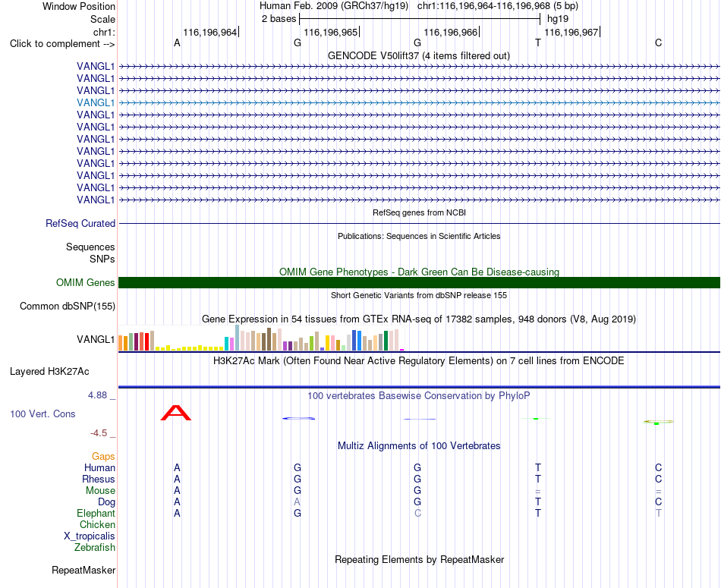Click the Human species label
The image size is (721, 588).
pos(99,467)
